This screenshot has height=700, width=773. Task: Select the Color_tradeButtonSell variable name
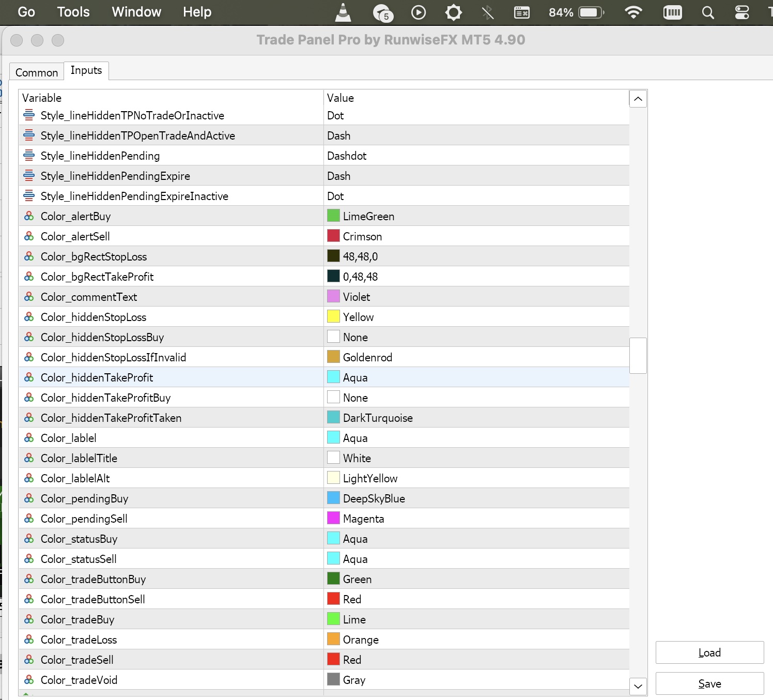(x=92, y=599)
